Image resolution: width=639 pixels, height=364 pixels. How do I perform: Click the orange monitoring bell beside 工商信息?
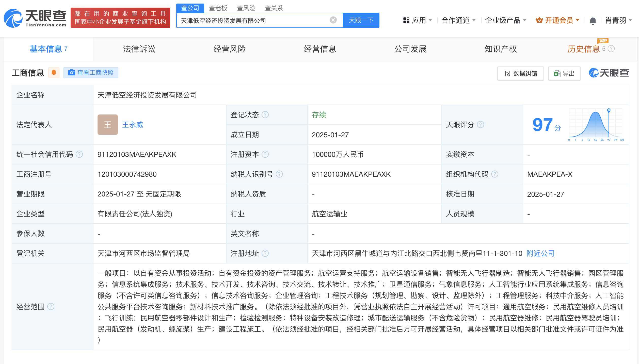point(54,73)
